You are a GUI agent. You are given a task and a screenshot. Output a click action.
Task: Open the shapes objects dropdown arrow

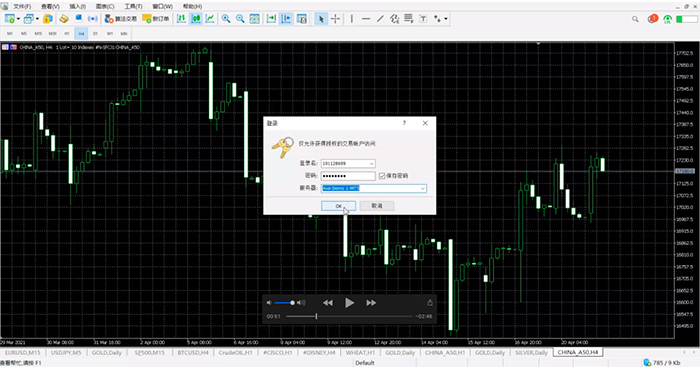pos(446,19)
